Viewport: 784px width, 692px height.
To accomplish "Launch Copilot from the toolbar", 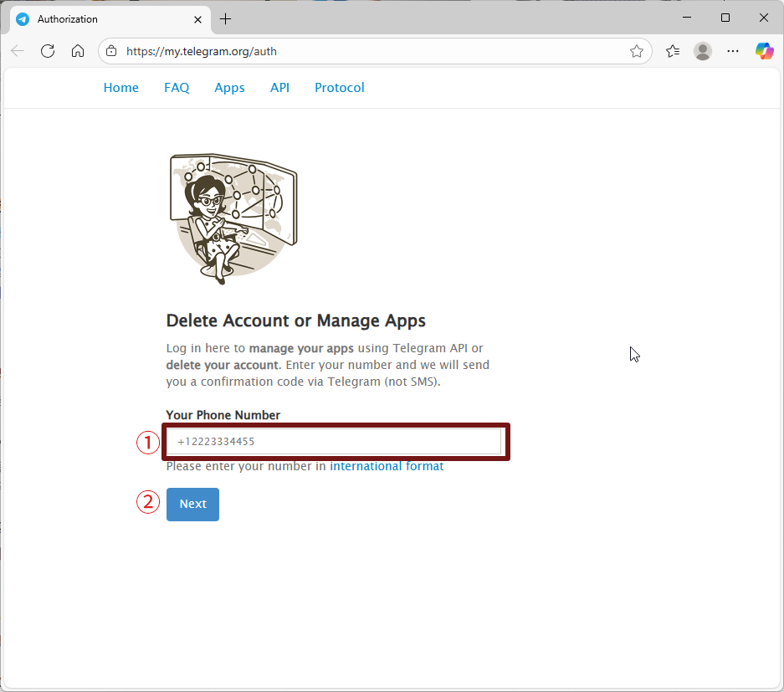I will [764, 51].
